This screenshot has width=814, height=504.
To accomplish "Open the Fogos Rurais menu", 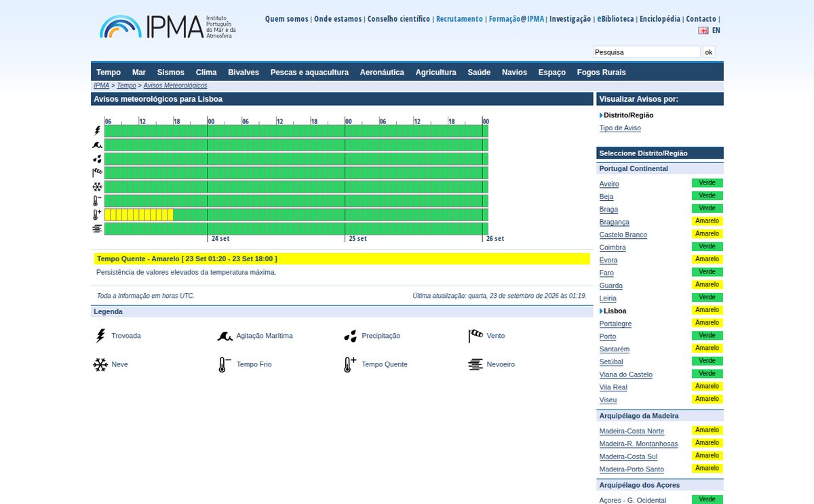I will tap(602, 73).
